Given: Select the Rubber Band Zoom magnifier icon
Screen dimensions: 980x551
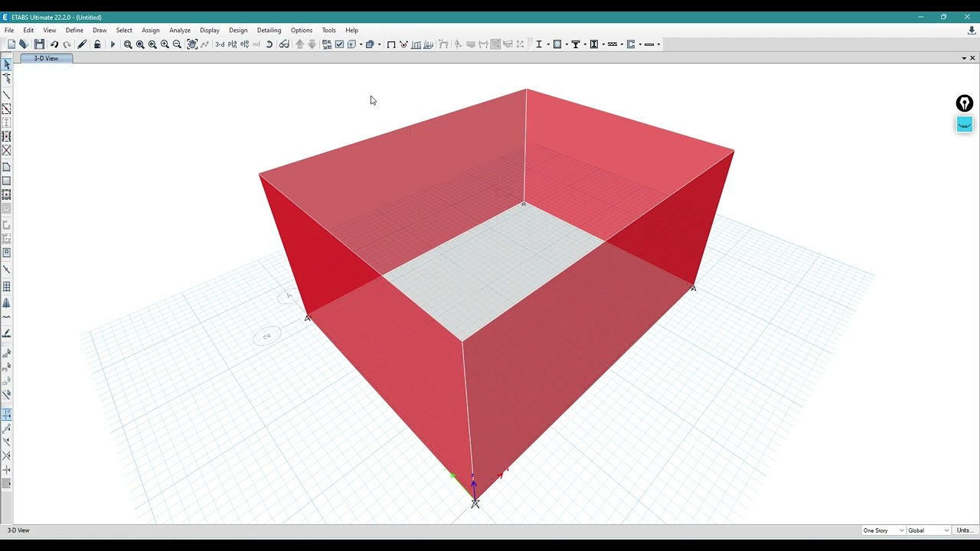Looking at the screenshot, I should click(128, 44).
